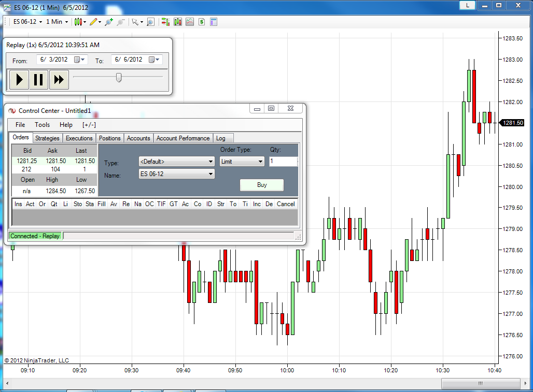This screenshot has width=533, height=392.
Task: Pause the market replay
Action: [x=38, y=80]
